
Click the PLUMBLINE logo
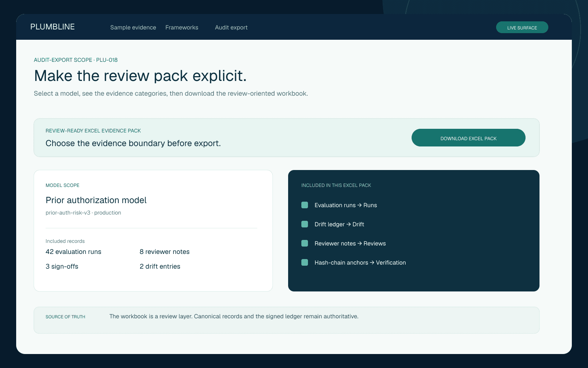point(53,27)
